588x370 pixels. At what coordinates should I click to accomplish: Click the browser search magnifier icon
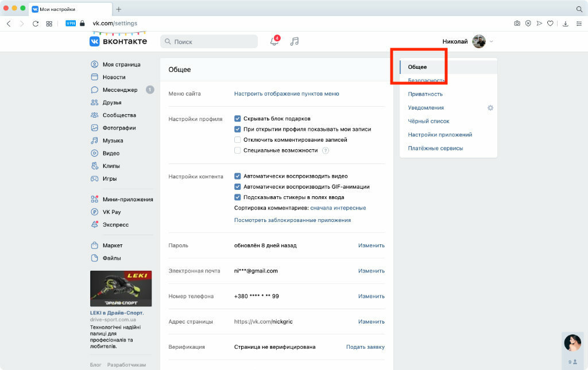[x=579, y=9]
